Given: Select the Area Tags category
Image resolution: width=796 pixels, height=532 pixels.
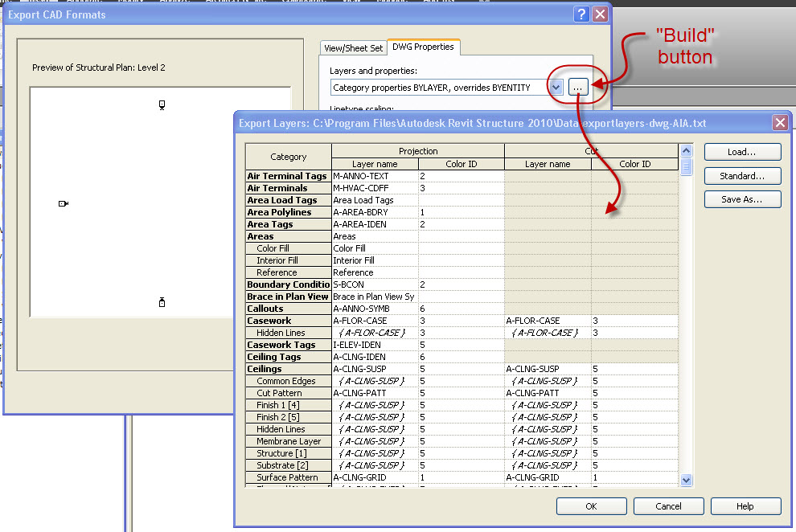Looking at the screenshot, I should pos(289,224).
